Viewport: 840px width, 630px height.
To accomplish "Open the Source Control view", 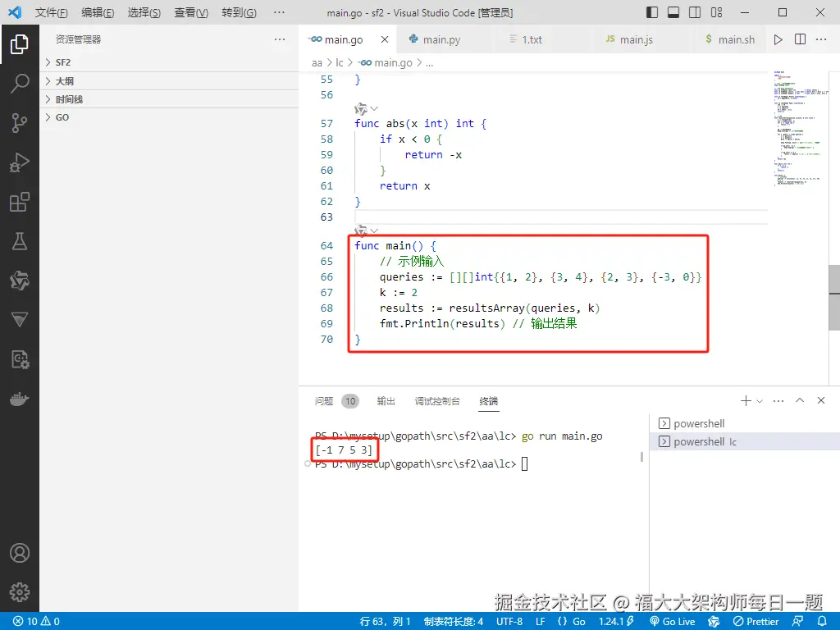I will coord(20,123).
